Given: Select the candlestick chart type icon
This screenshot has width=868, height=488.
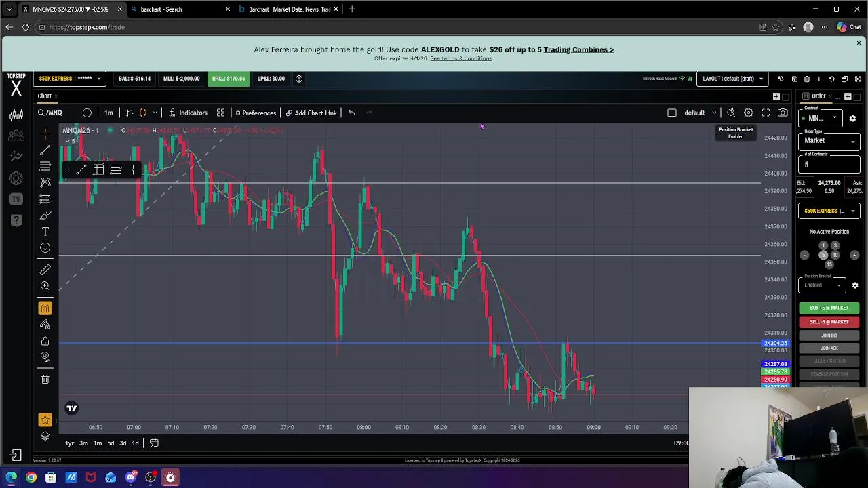Looking at the screenshot, I should click(143, 113).
